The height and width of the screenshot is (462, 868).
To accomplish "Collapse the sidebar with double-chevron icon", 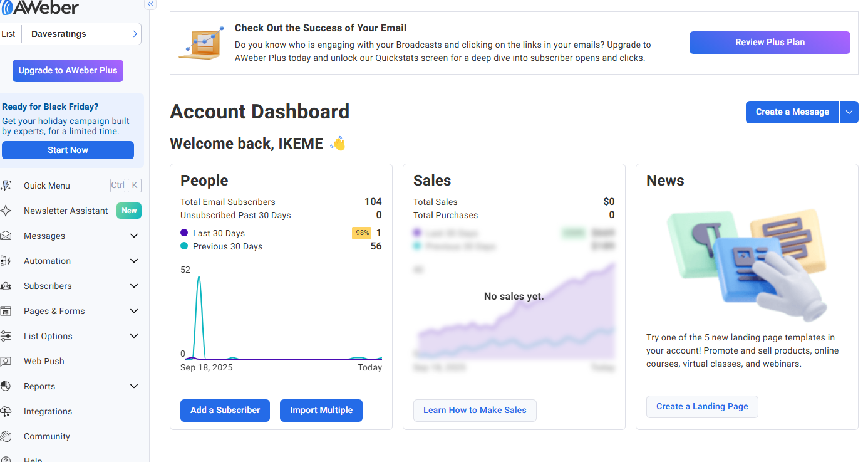I will pos(150,4).
